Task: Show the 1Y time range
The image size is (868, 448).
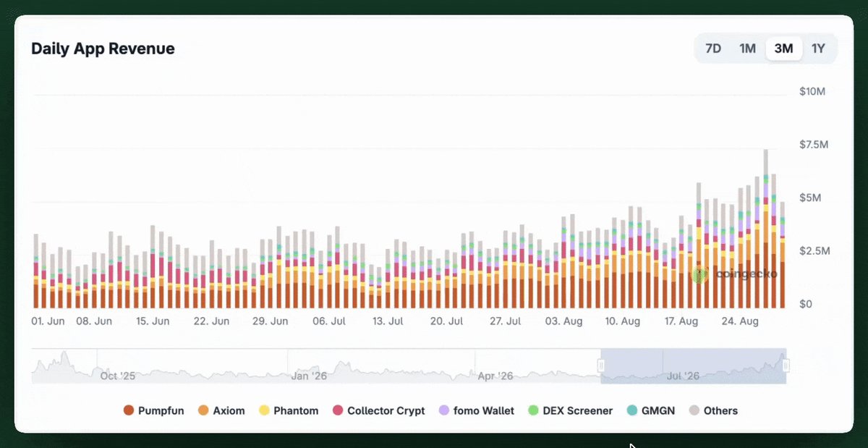Action: point(818,48)
